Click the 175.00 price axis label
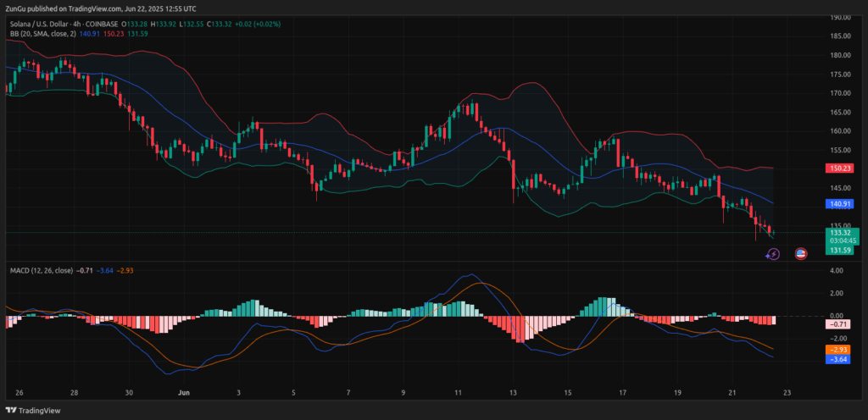Image resolution: width=868 pixels, height=420 pixels. click(841, 75)
